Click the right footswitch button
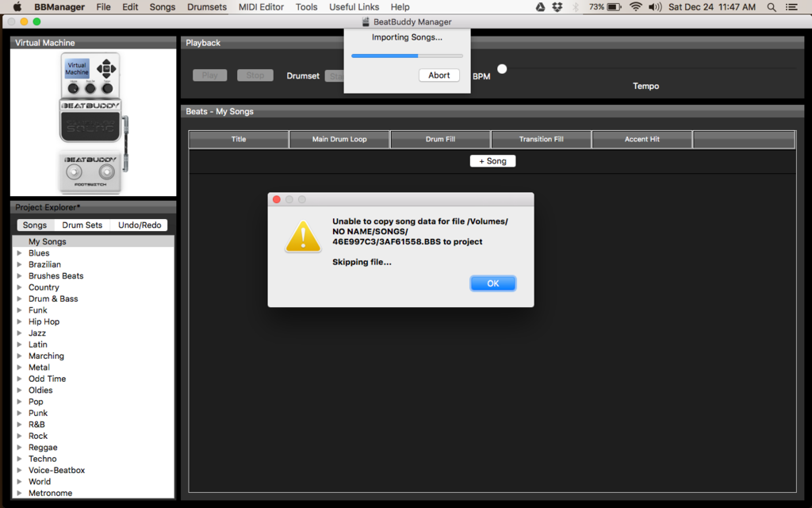Screen dimensions: 812x508 click(107, 172)
